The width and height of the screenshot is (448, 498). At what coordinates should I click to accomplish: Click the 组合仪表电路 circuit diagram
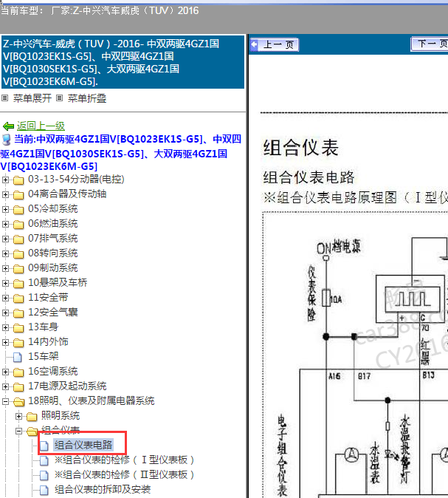tap(355, 355)
